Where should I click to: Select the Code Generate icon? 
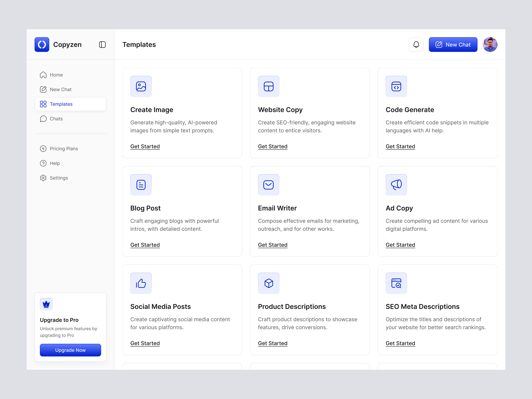(396, 86)
